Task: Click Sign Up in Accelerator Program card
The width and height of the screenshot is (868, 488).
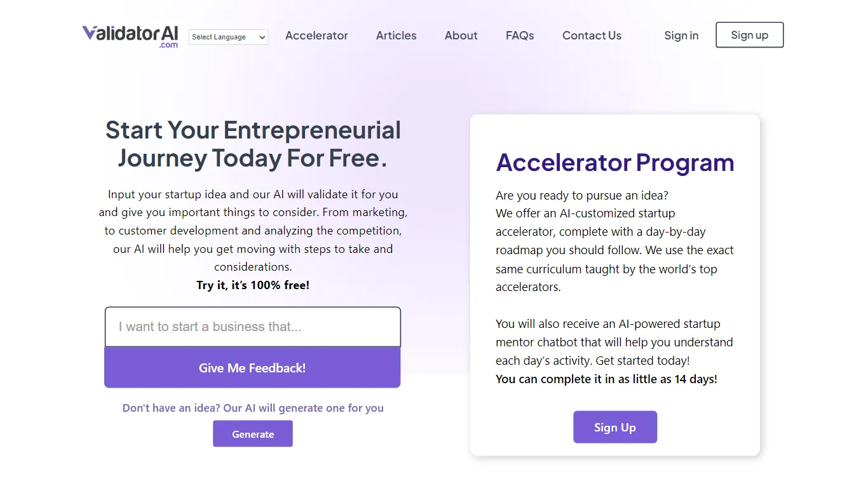Action: [614, 427]
